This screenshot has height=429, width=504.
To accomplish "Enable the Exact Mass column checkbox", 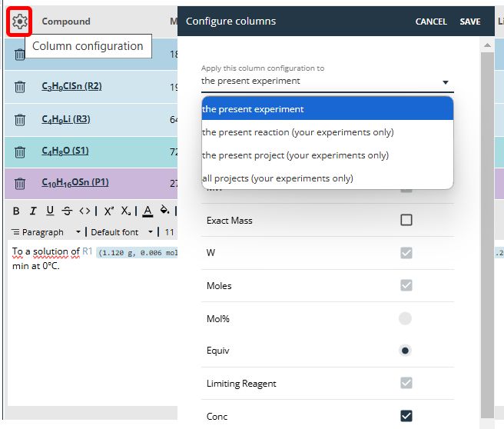I will (406, 220).
